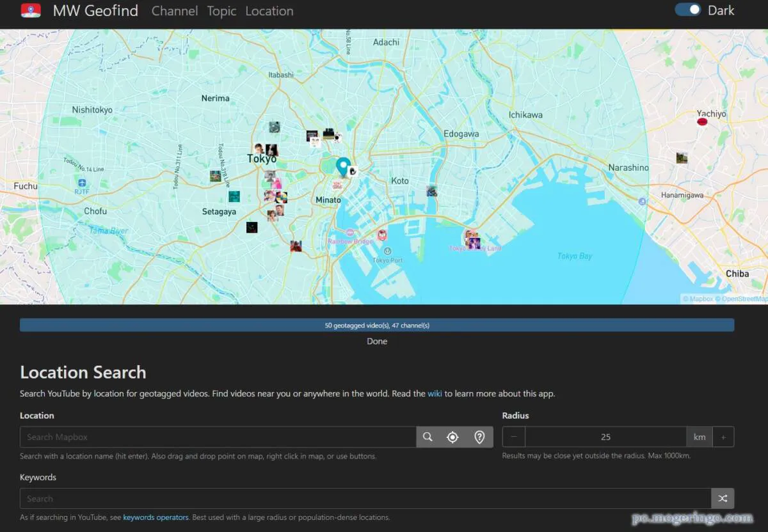Click the teal location pin marker
This screenshot has width=768, height=532.
tap(343, 167)
